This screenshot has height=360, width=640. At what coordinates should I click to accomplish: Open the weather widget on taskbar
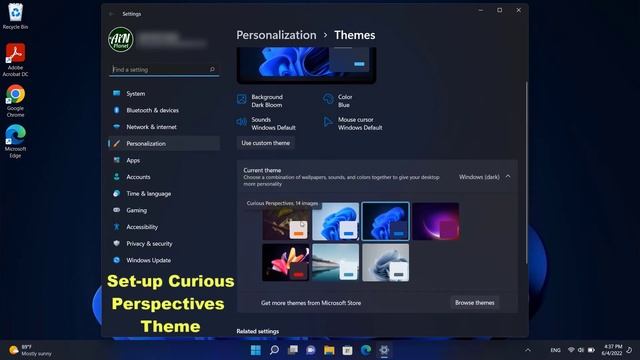31,350
